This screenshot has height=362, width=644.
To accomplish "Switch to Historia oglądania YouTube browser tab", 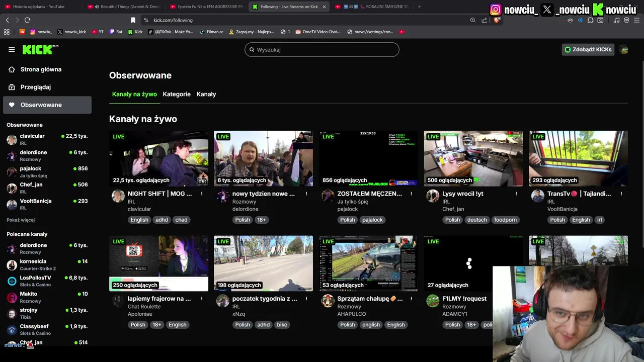I will pos(39,7).
